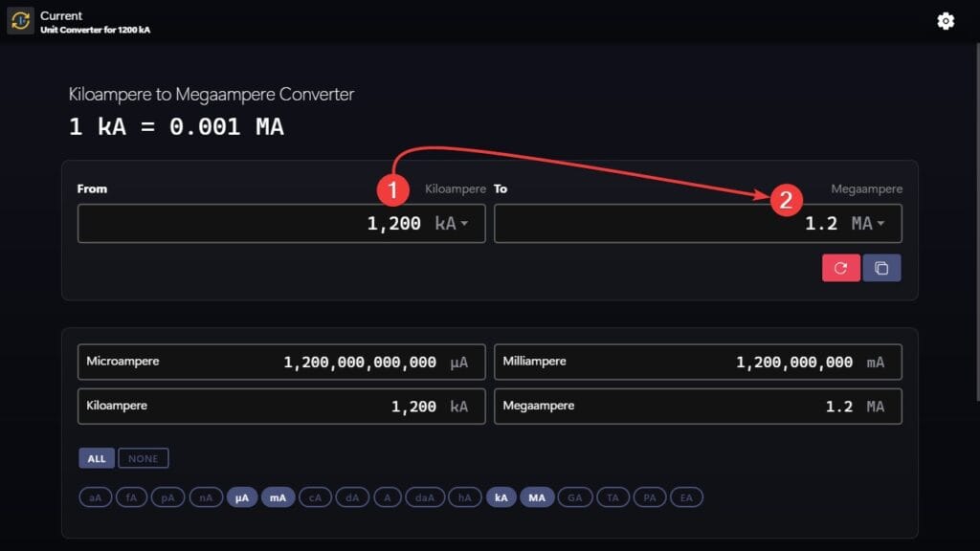The image size is (980, 551).
Task: Toggle the fA unit chip
Action: [131, 497]
